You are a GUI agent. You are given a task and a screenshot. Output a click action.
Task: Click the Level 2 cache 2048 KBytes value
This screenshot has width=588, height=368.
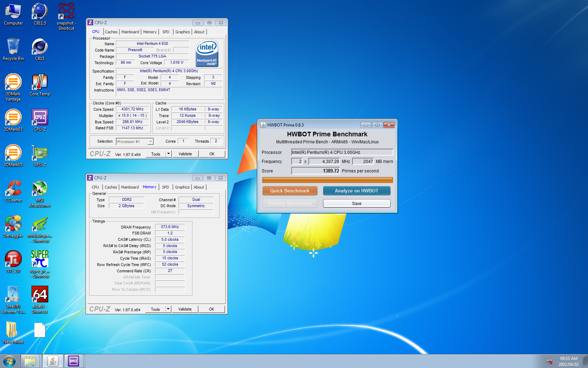coord(188,122)
